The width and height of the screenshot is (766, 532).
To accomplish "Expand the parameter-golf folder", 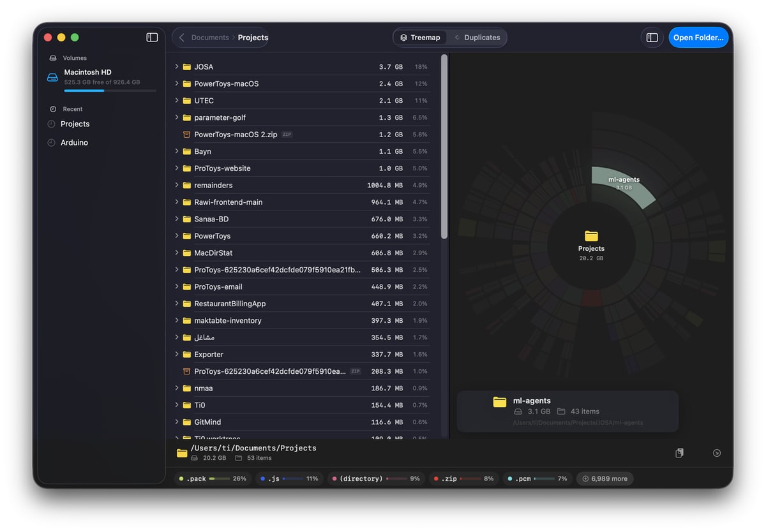I will pos(177,117).
